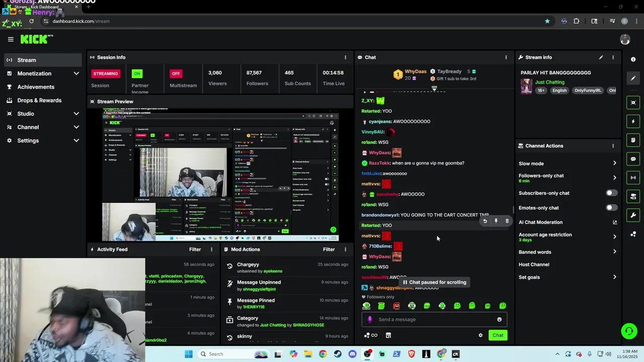
Task: Open Chat panel three-dot options
Action: coord(506,57)
